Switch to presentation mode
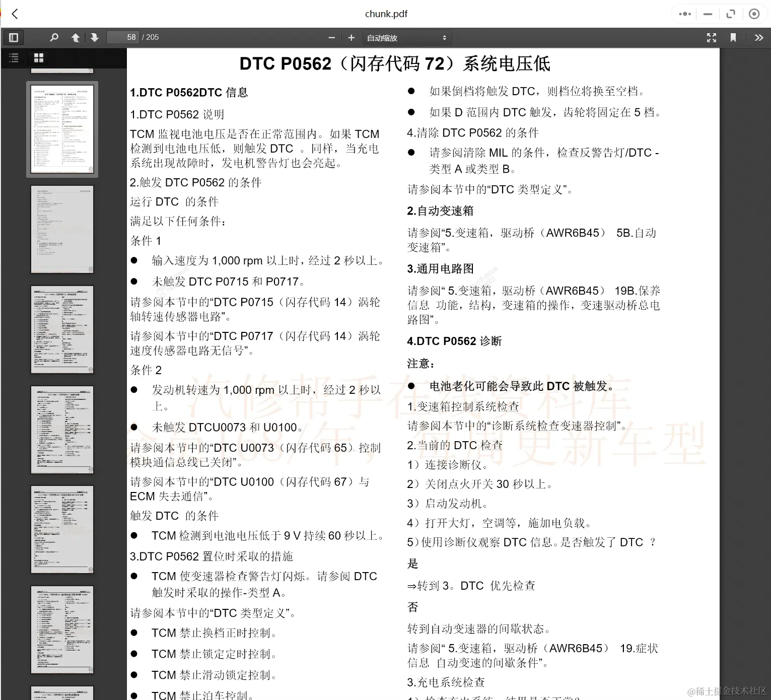Screen dimensions: 771x700 (711, 37)
